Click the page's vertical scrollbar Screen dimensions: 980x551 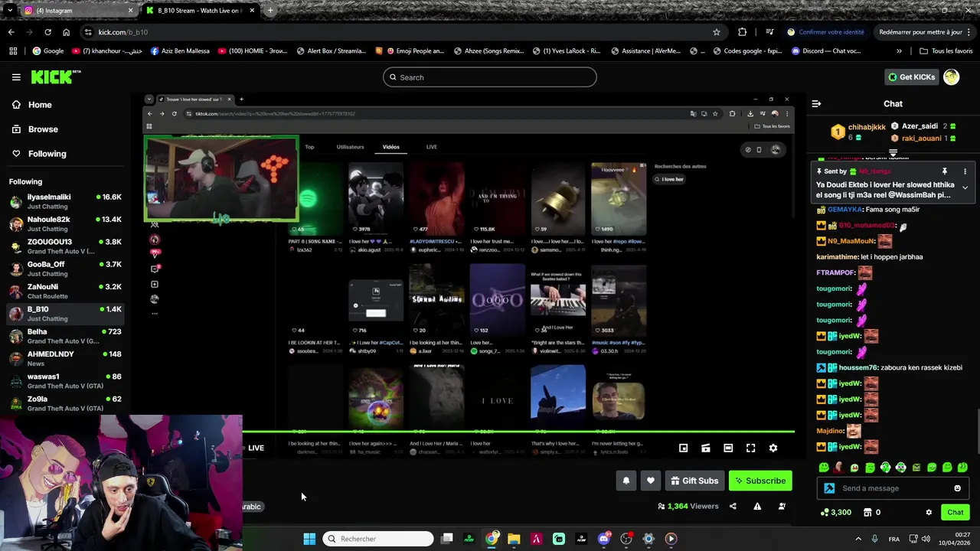977,432
